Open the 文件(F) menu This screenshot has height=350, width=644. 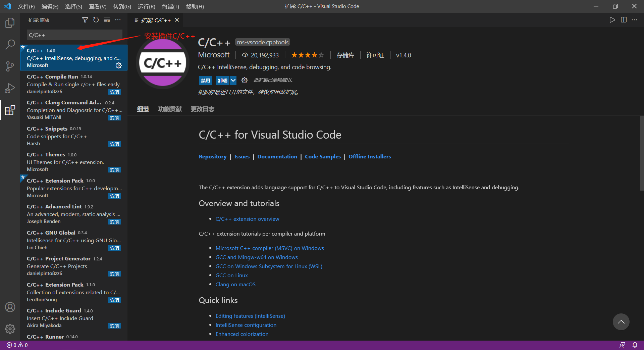[26, 6]
